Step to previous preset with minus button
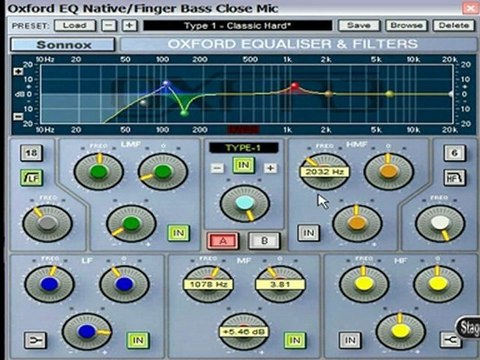Image resolution: width=480 pixels, height=360 pixels. tap(109, 26)
